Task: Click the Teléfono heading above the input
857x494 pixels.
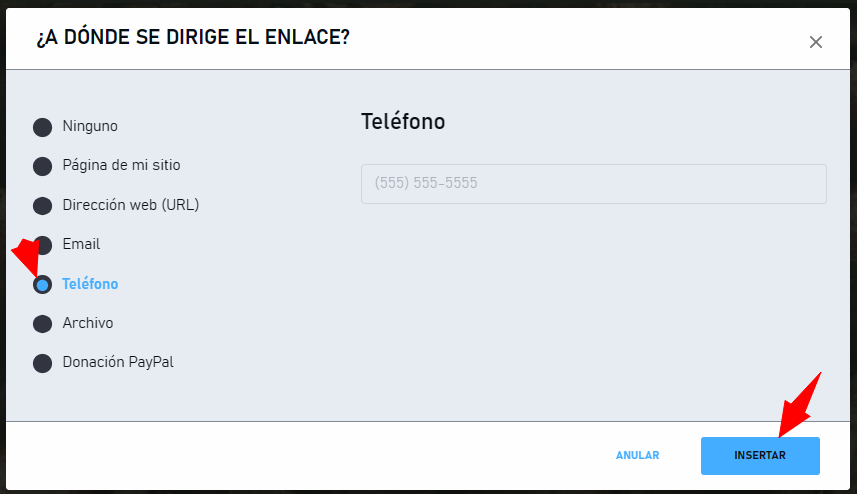Action: tap(403, 121)
